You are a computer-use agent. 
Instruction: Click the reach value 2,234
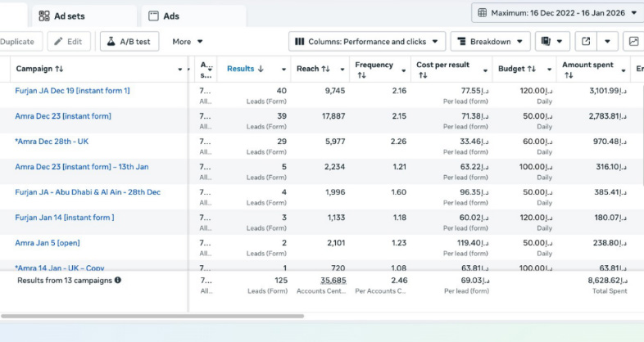coord(334,167)
